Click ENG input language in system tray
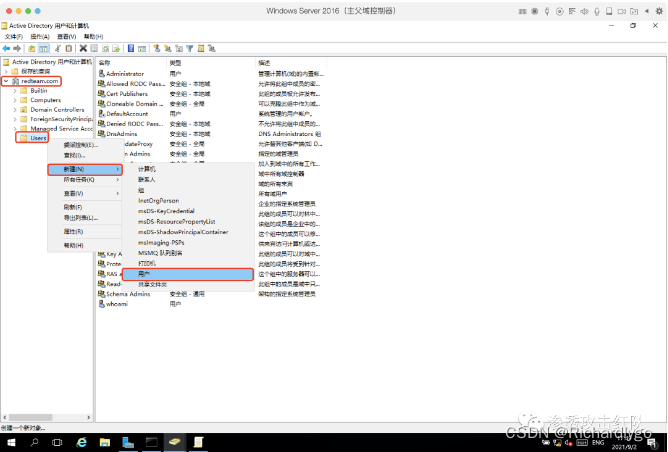Image resolution: width=668 pixels, height=452 pixels. point(598,443)
